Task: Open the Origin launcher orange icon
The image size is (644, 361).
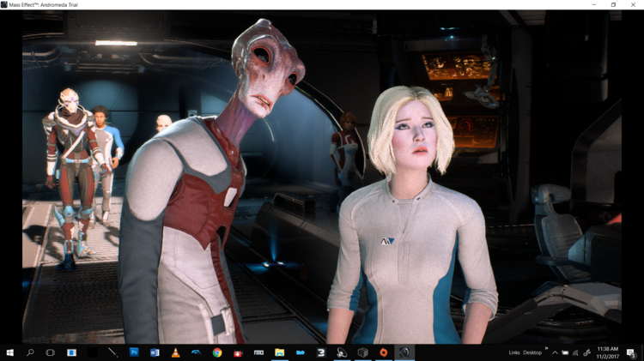Action: pyautogui.click(x=383, y=352)
